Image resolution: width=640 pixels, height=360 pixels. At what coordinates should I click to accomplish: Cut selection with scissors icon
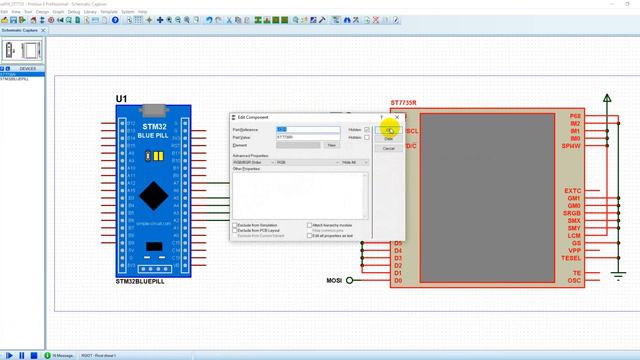click(x=229, y=20)
